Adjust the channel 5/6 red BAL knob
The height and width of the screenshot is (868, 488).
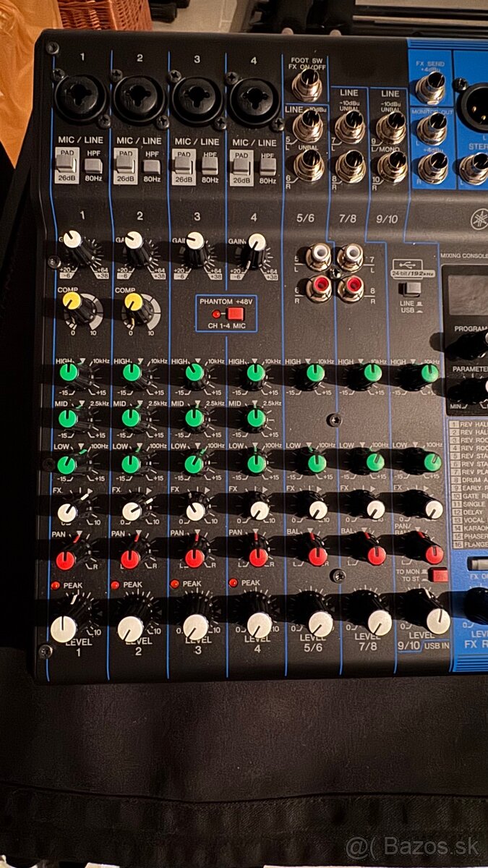coord(317,556)
